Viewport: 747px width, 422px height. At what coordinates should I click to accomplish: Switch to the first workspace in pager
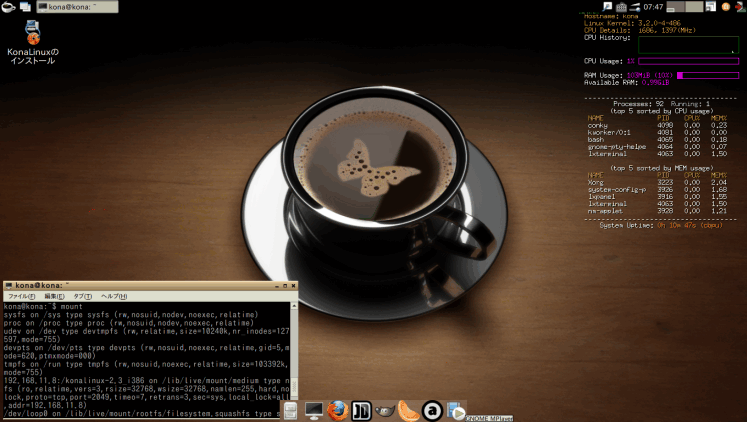tap(676, 7)
